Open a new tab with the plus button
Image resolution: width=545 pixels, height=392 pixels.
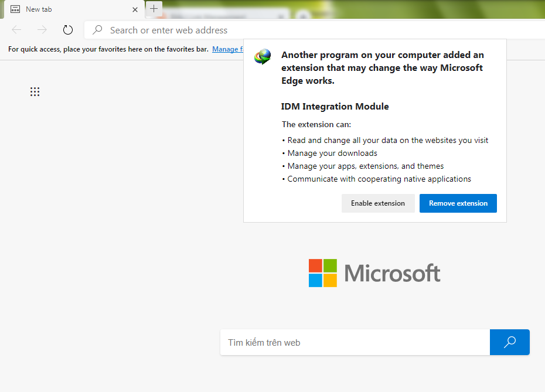(154, 9)
